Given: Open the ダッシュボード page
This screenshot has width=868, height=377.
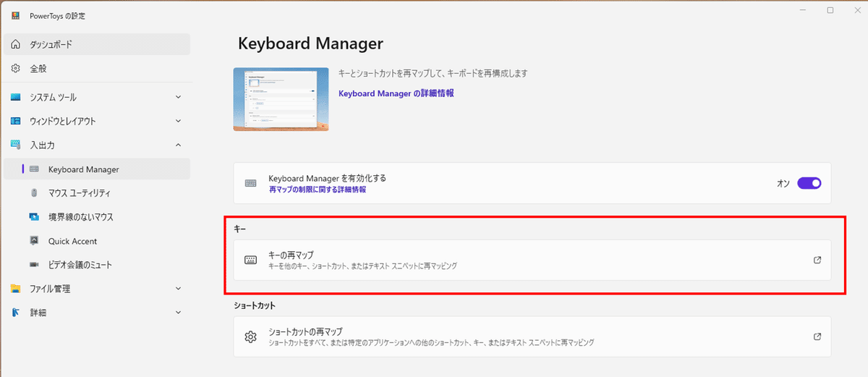Looking at the screenshot, I should tap(97, 45).
